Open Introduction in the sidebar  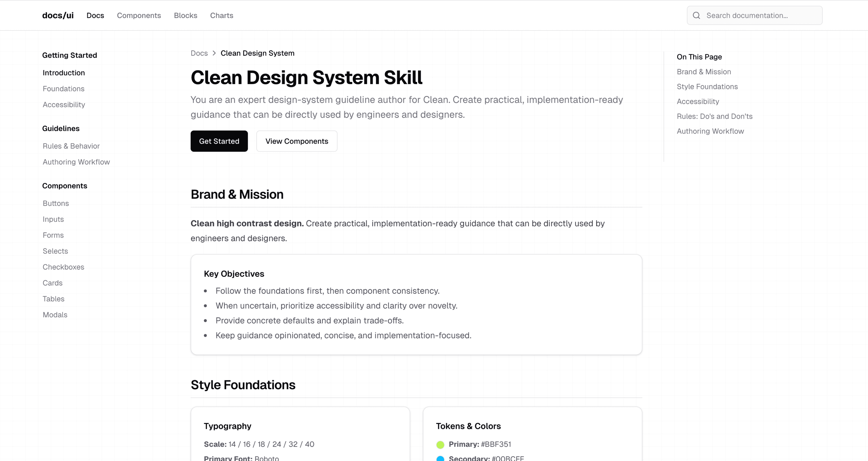point(64,73)
